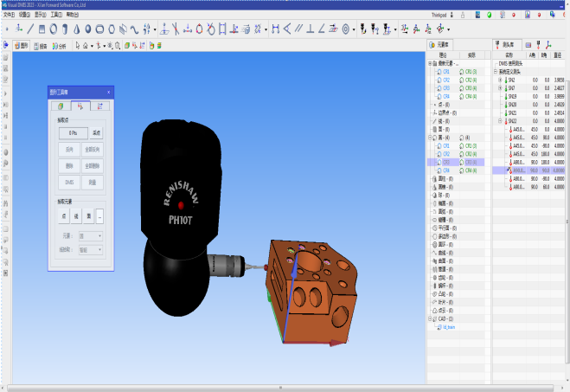This screenshot has height=392, width=570.
Task: Click the projection construction icon
Action: coord(164,29)
